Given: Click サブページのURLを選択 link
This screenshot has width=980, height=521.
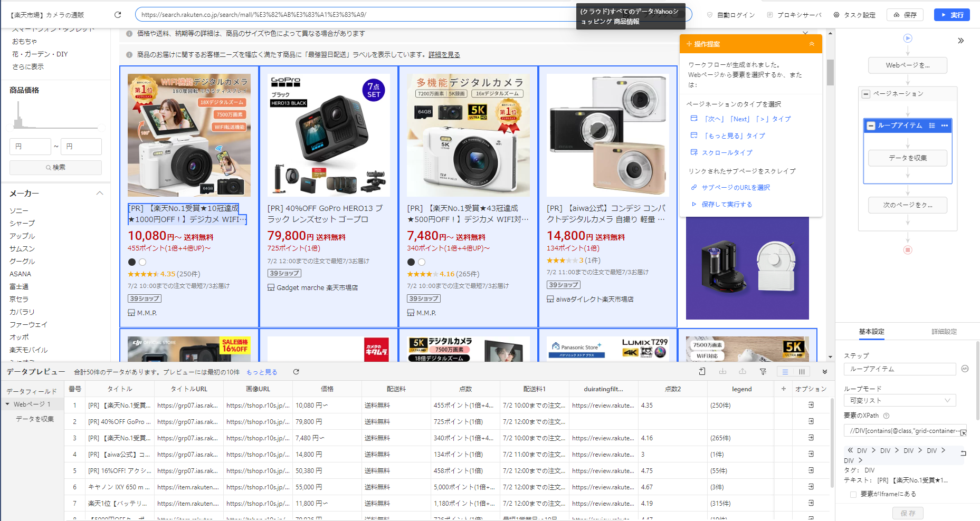Looking at the screenshot, I should click(x=736, y=188).
